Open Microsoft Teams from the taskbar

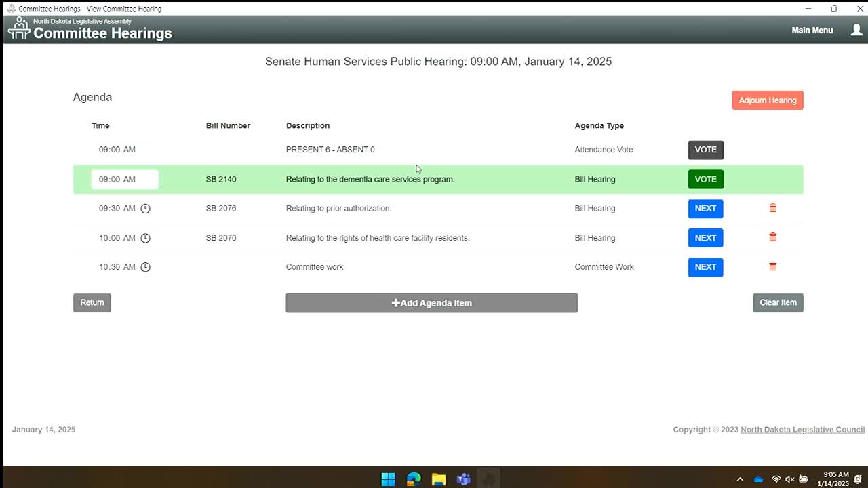click(464, 479)
